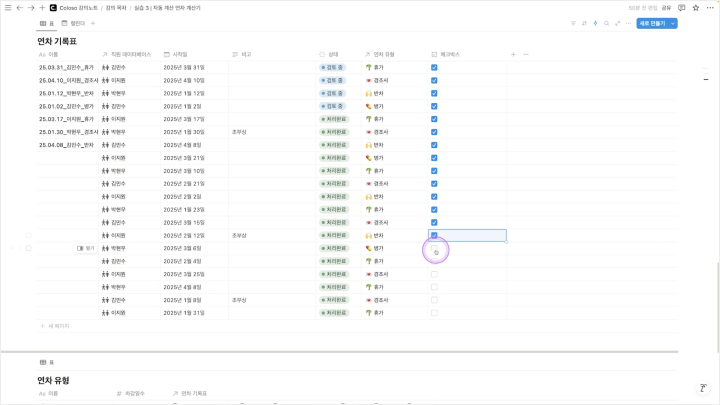Open the help button at bottom right
This screenshot has width=720, height=405.
tap(703, 388)
